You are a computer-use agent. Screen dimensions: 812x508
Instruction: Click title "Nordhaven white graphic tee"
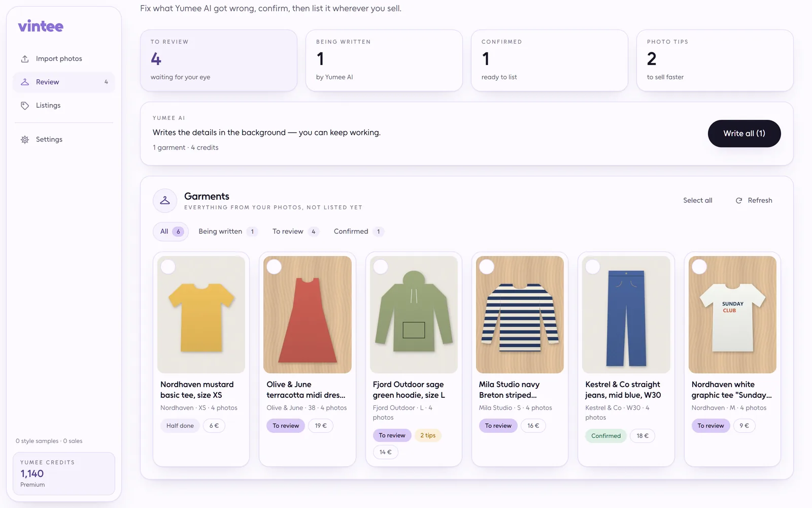(x=731, y=390)
